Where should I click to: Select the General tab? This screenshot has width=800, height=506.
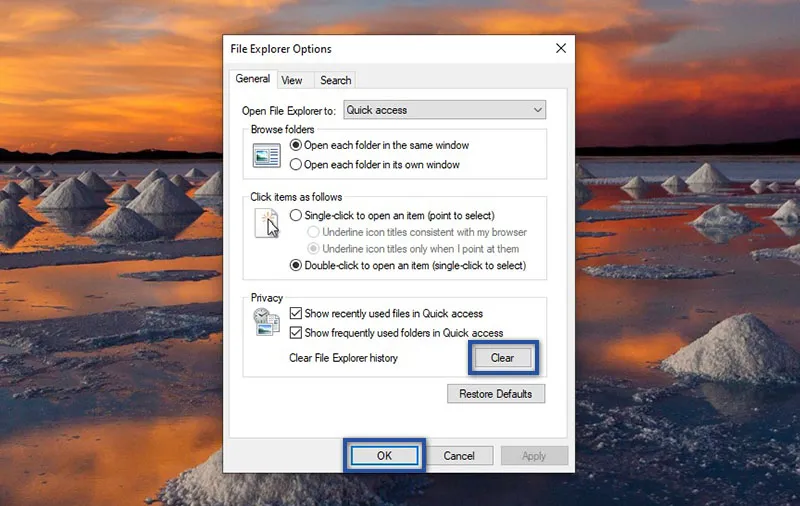coord(253,79)
